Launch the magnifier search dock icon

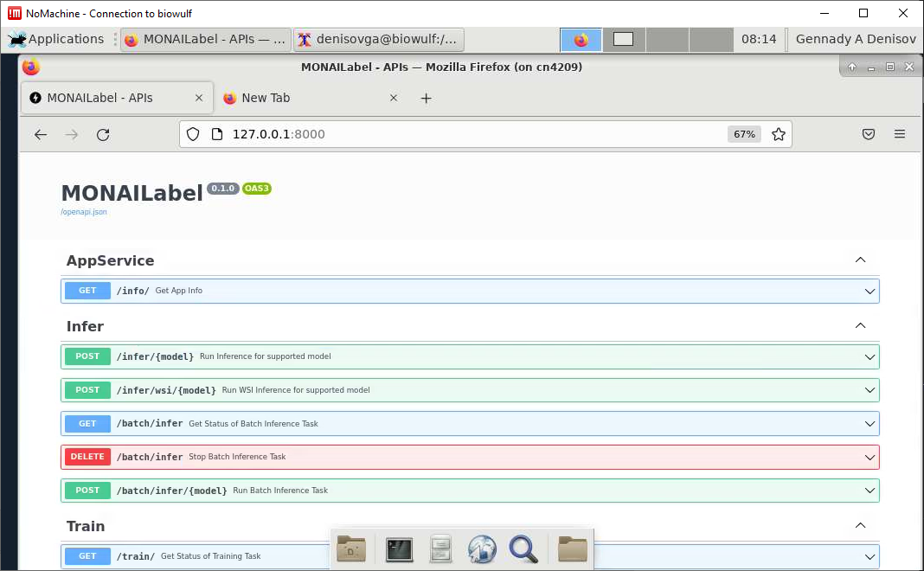tap(524, 549)
